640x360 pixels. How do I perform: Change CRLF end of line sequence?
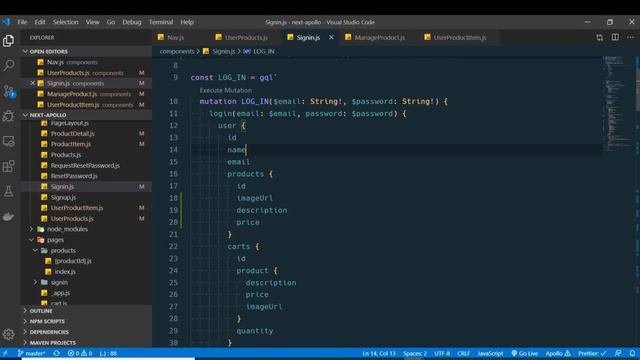[463, 353]
